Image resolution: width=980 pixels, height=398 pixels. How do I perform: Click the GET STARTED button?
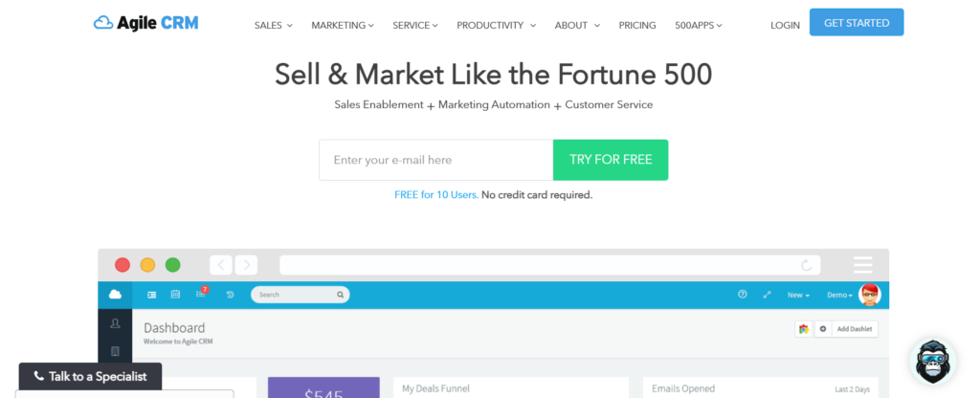click(856, 23)
